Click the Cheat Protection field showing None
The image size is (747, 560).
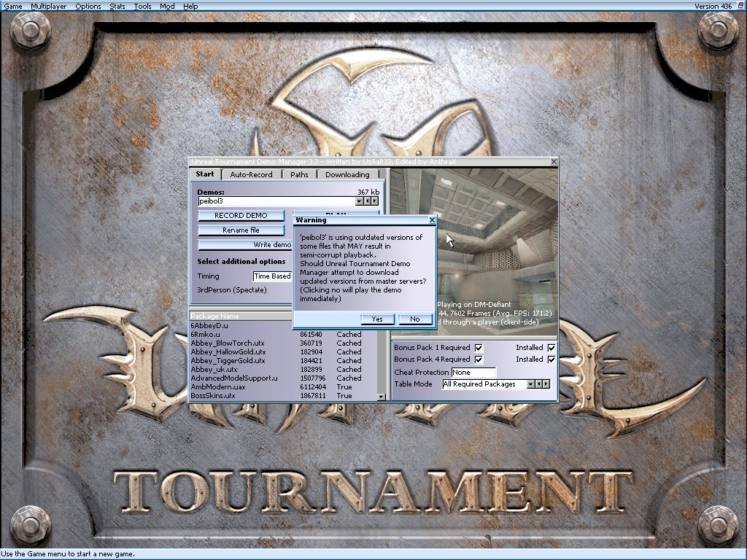[473, 373]
